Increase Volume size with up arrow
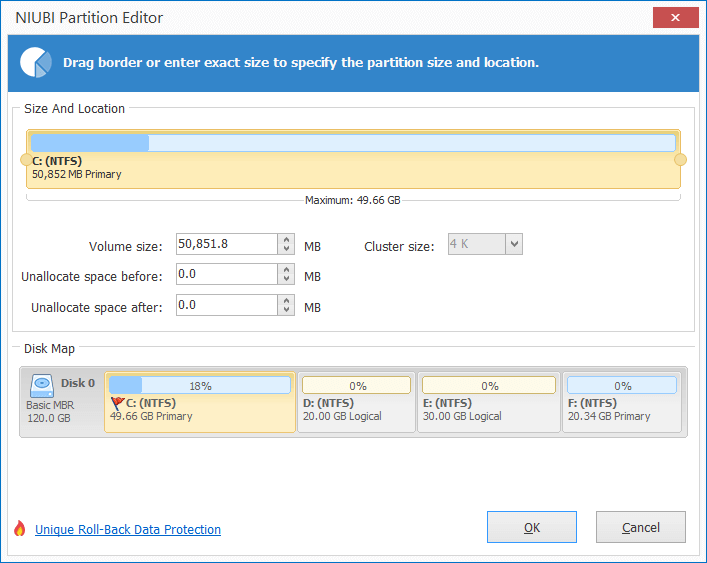The image size is (707, 563). (286, 239)
